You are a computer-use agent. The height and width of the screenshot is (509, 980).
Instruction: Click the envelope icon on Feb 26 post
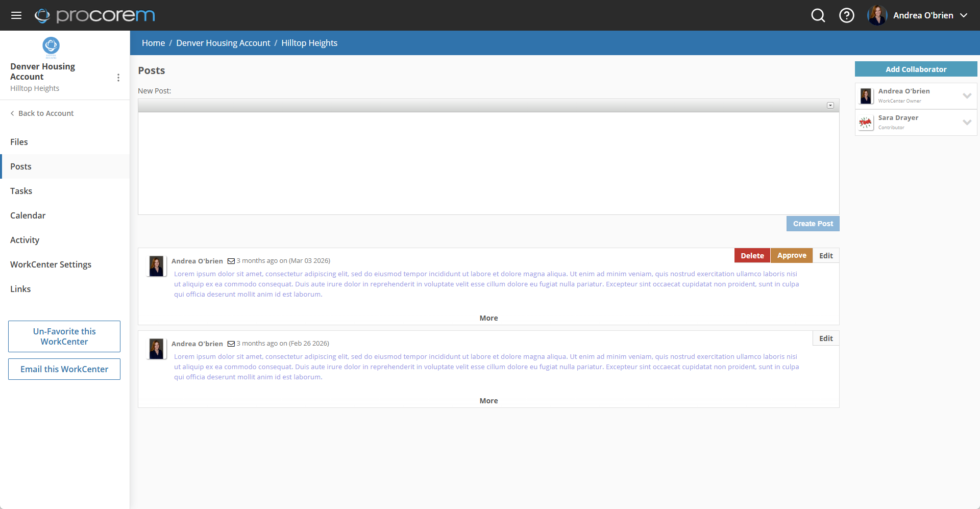pos(231,344)
